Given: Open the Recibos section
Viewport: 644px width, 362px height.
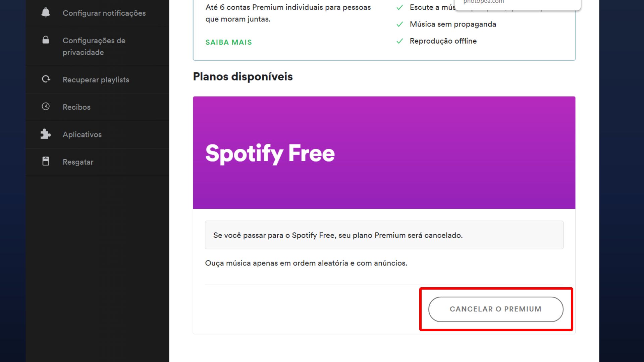Looking at the screenshot, I should pyautogui.click(x=76, y=107).
